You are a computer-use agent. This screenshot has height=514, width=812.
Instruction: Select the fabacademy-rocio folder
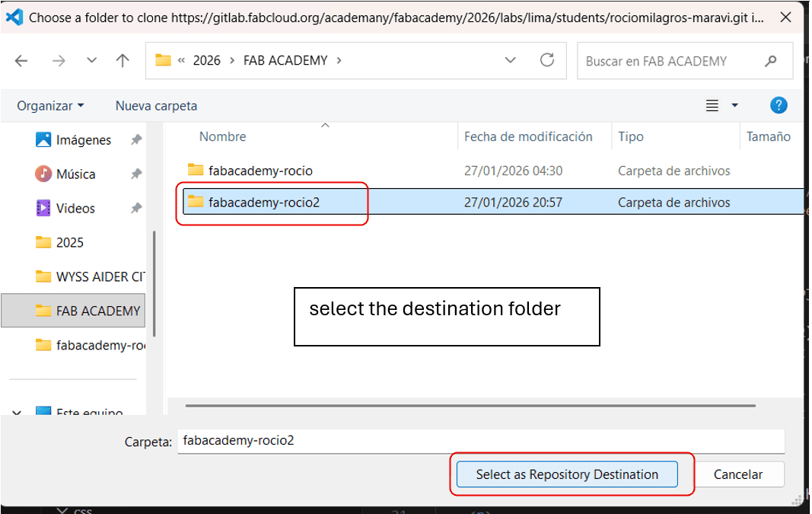[260, 171]
